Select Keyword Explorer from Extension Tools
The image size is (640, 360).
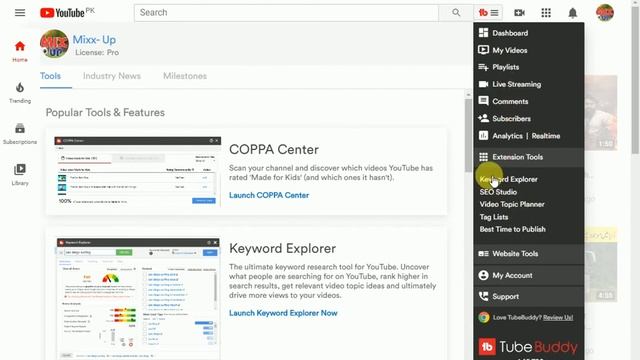coord(509,179)
